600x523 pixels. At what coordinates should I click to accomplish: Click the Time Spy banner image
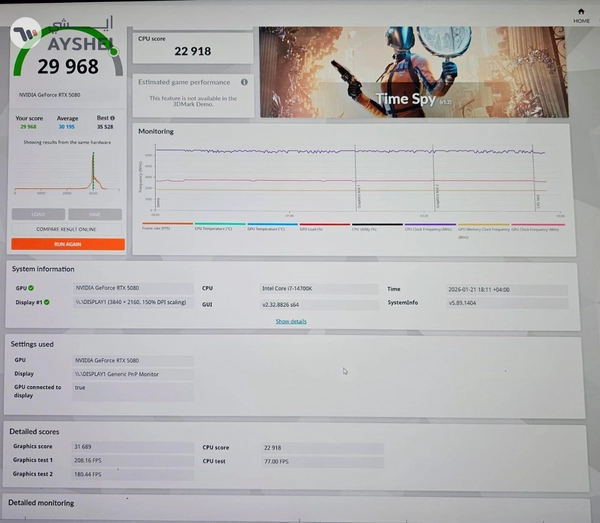pos(414,72)
